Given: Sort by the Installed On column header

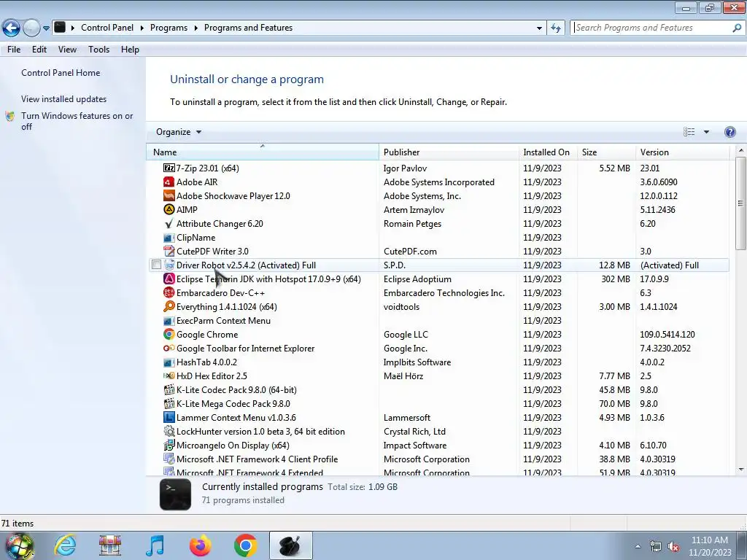Looking at the screenshot, I should (x=548, y=152).
